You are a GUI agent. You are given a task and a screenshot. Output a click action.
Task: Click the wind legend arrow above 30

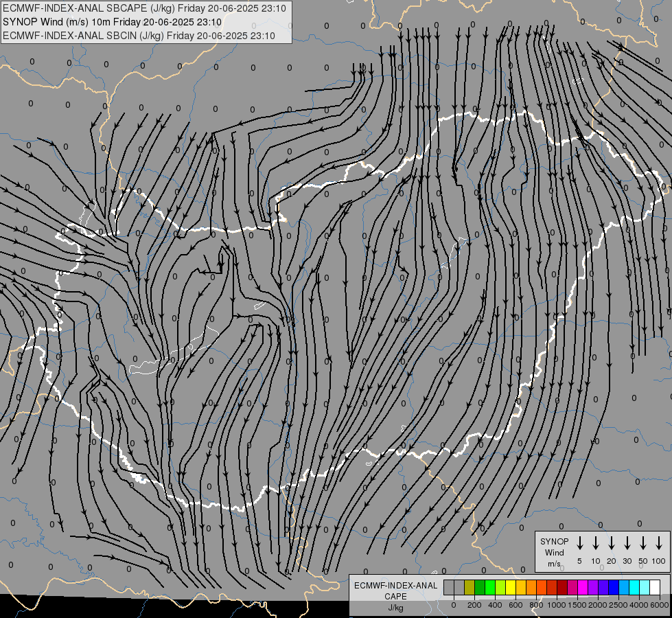[627, 543]
